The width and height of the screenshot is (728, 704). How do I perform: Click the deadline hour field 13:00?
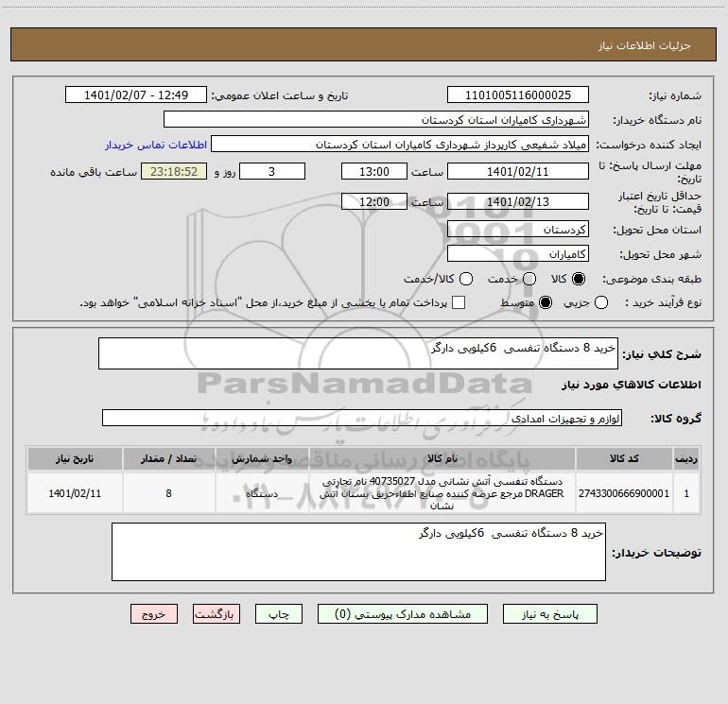374,171
